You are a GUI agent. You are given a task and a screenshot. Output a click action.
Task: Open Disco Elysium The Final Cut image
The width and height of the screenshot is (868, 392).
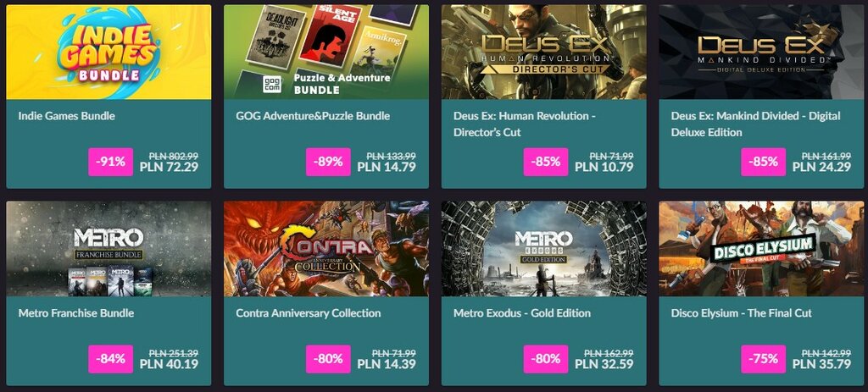761,249
